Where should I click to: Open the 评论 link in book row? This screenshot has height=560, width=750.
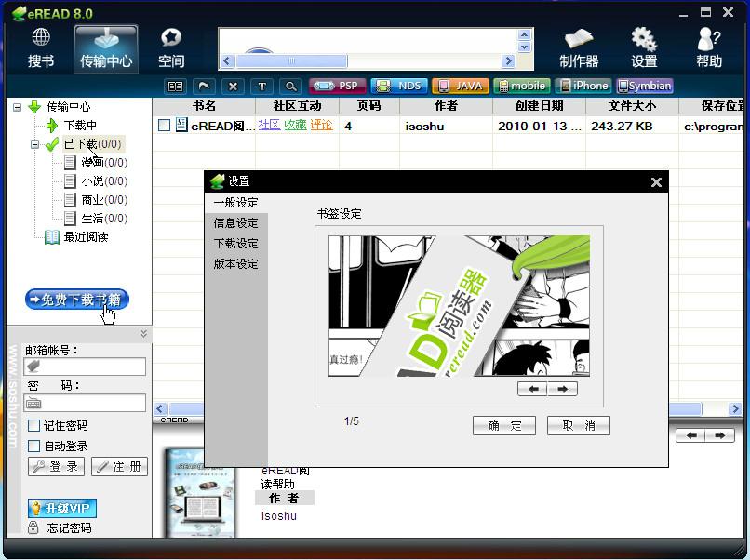coord(321,126)
